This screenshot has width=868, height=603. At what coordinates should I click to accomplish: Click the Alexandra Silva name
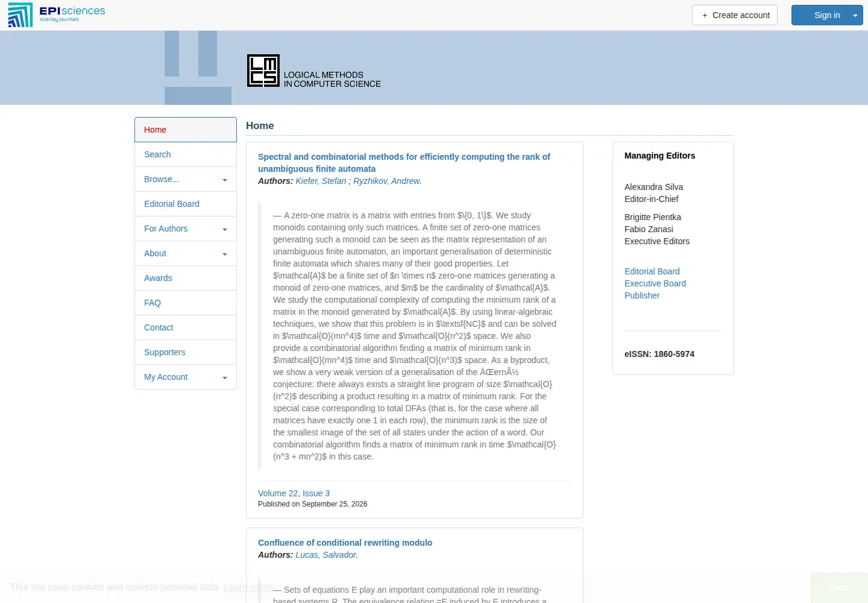point(653,187)
